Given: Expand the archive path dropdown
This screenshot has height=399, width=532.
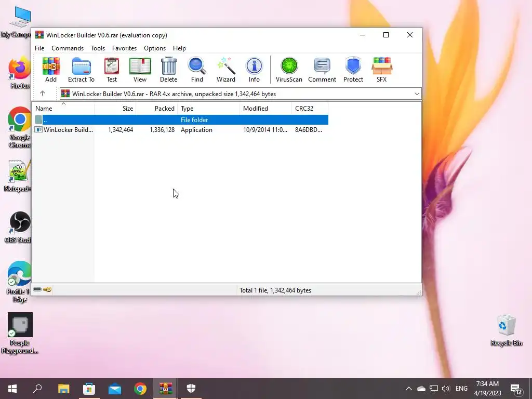Looking at the screenshot, I should (417, 94).
